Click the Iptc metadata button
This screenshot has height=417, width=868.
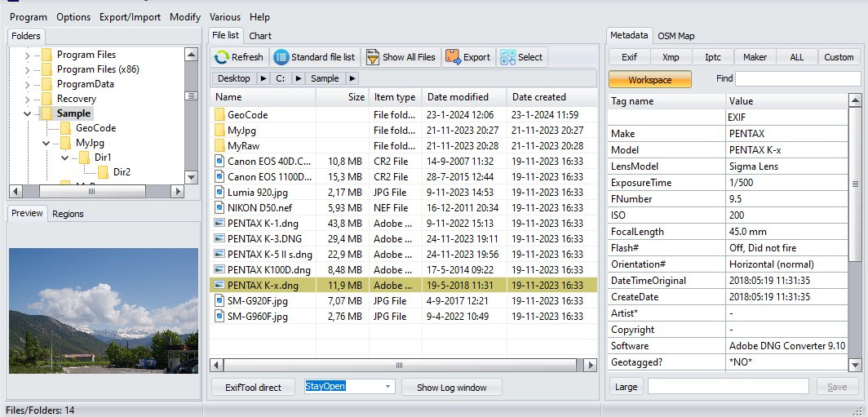[x=713, y=57]
